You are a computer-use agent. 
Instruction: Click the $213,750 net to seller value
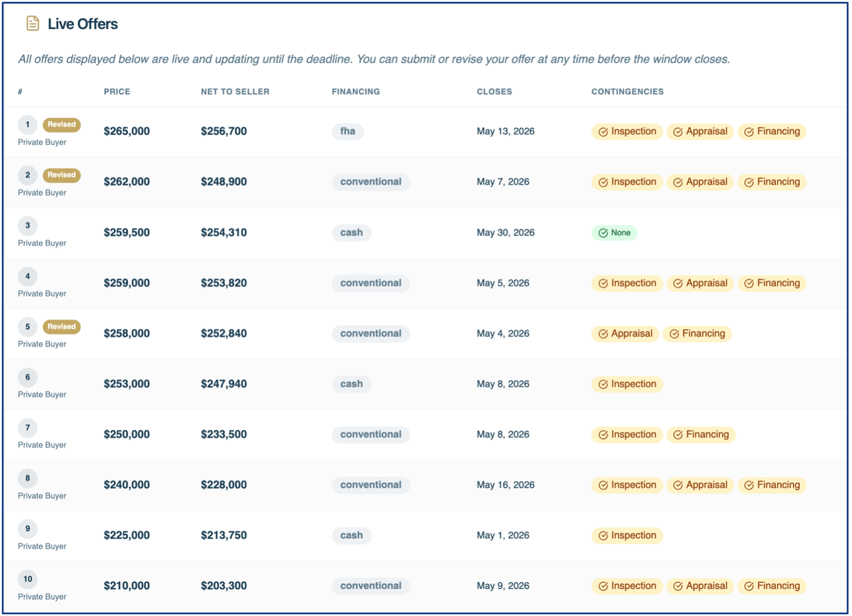(x=223, y=536)
